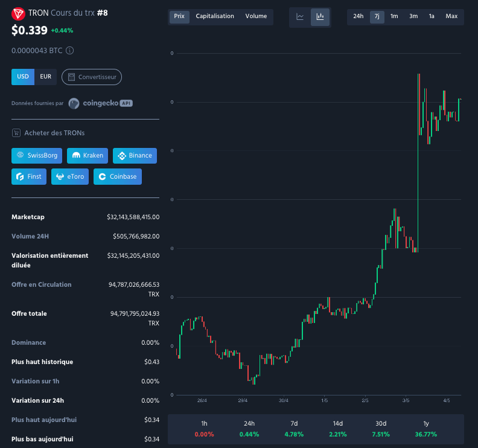Click the calculator icon in Convertisseur
Screen dimensions: 478x448
coord(71,77)
